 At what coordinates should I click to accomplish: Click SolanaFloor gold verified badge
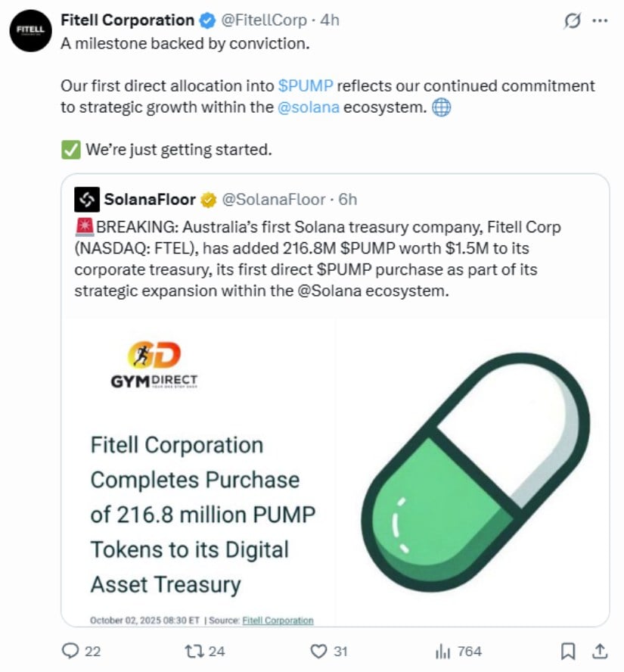[x=208, y=199]
